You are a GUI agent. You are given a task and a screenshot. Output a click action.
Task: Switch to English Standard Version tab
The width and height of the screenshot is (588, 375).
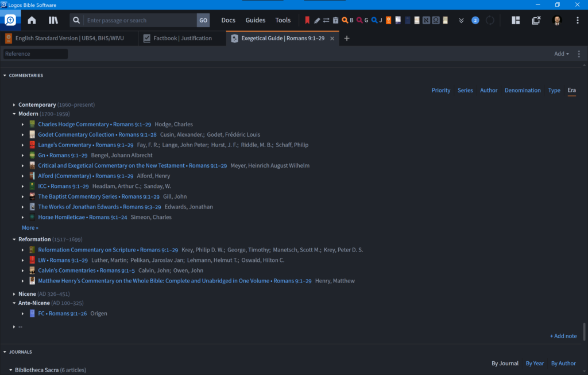coord(69,38)
